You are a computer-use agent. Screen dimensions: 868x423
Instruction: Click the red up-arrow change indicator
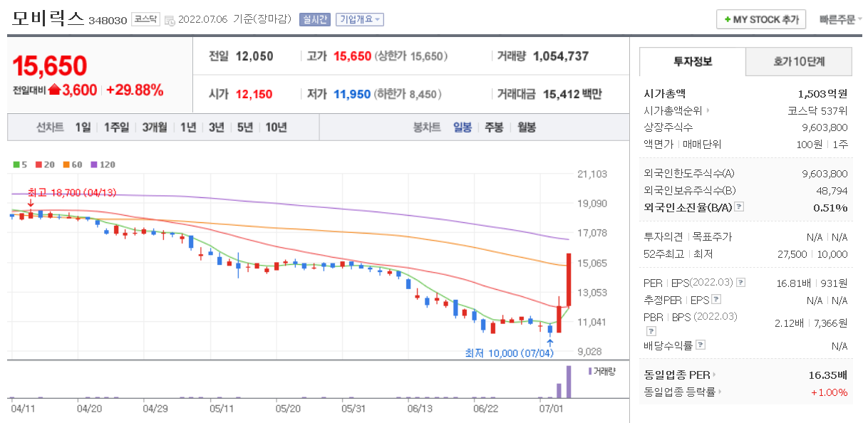click(54, 90)
